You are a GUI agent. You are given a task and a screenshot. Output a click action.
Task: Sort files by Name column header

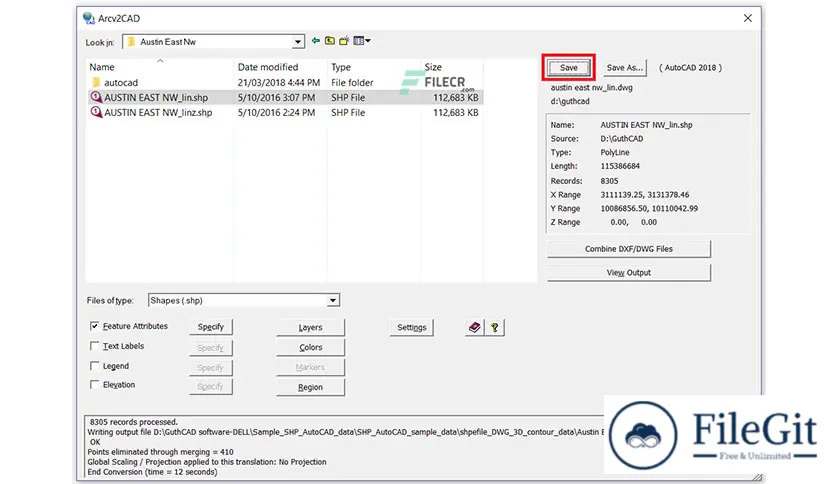click(102, 67)
